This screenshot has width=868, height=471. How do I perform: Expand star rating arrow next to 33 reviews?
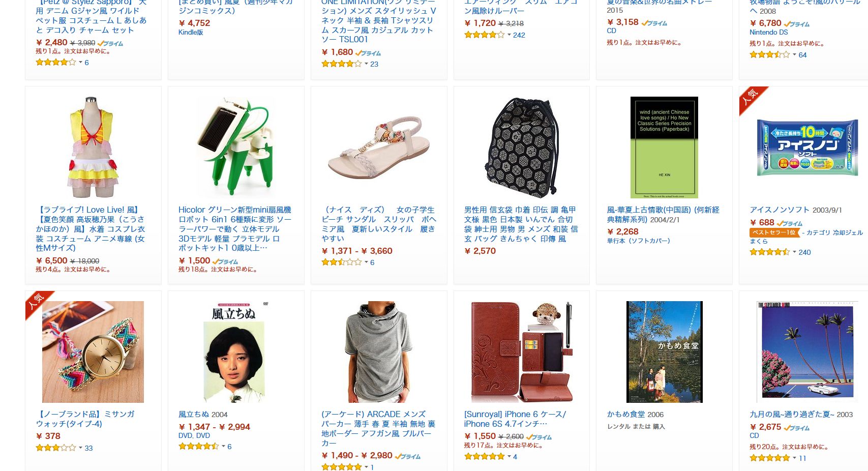[x=80, y=448]
